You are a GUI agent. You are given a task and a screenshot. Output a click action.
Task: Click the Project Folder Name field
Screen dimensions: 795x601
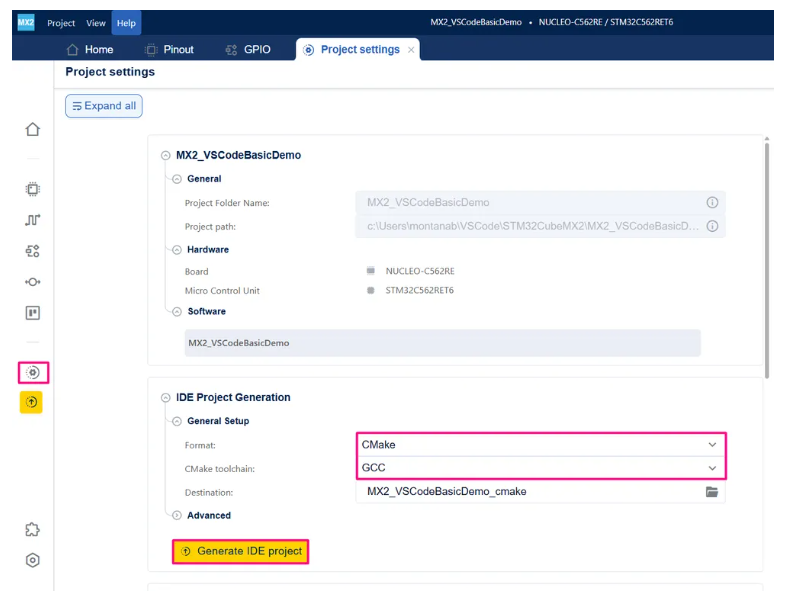[540, 202]
